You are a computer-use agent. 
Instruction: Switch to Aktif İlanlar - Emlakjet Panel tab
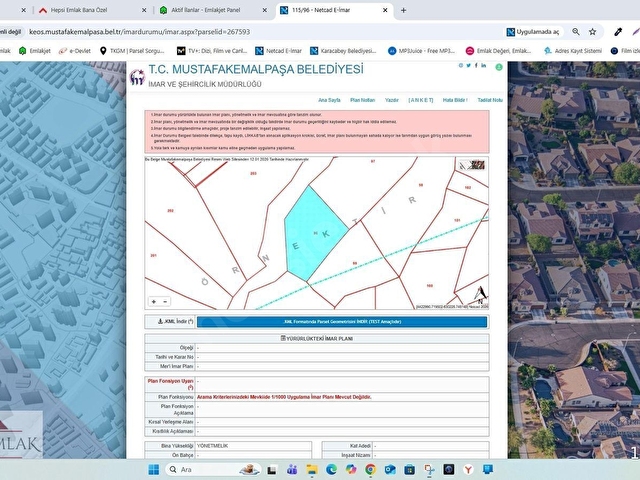(205, 10)
